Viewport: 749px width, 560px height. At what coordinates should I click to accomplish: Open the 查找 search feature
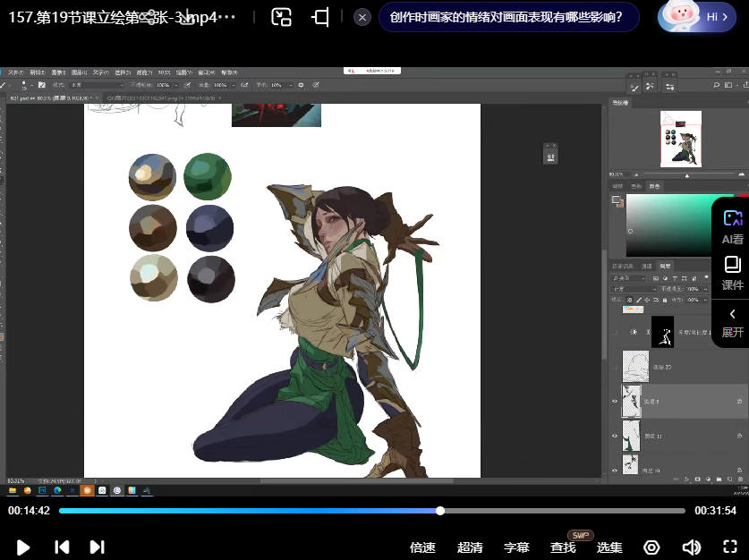[563, 547]
